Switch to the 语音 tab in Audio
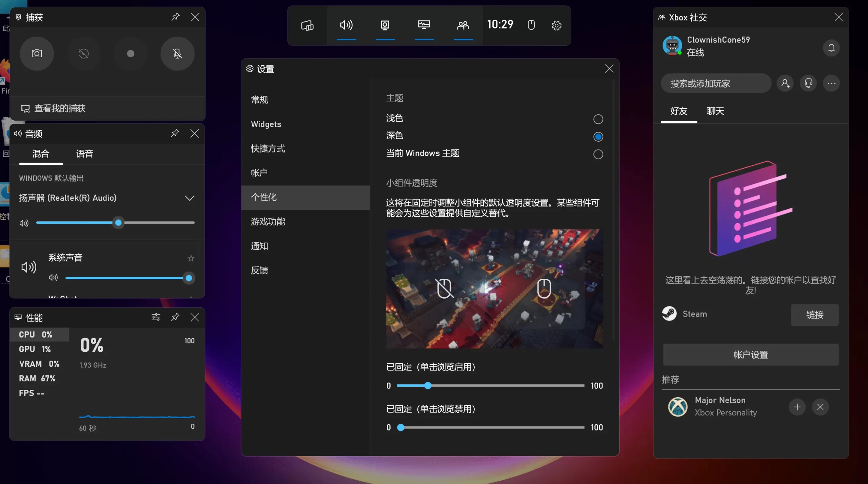This screenshot has height=484, width=868. click(84, 154)
